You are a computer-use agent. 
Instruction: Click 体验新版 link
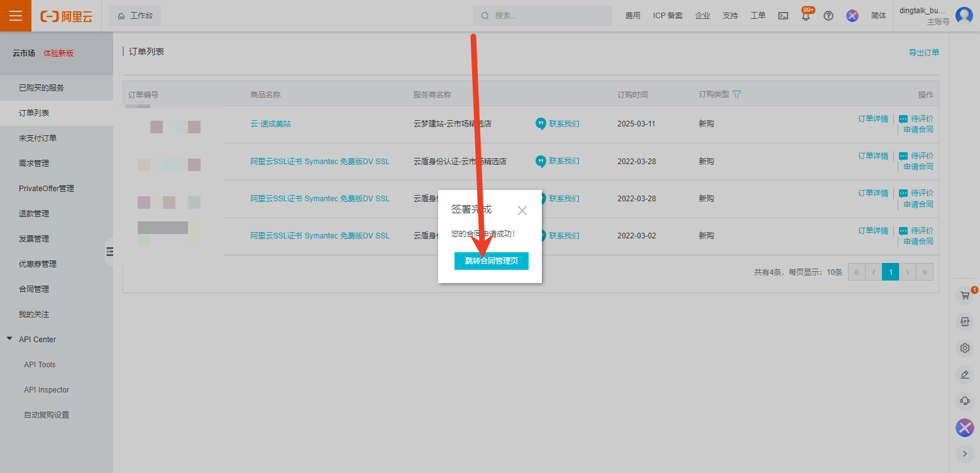58,53
